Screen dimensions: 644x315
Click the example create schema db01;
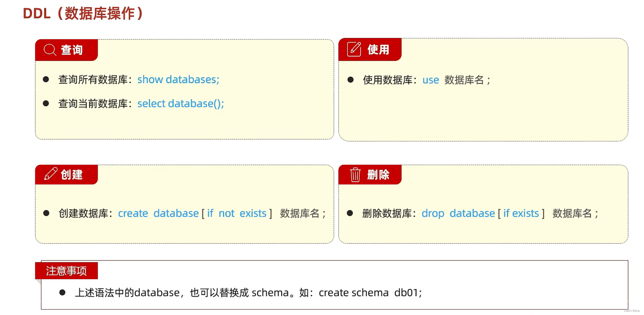pos(370,292)
